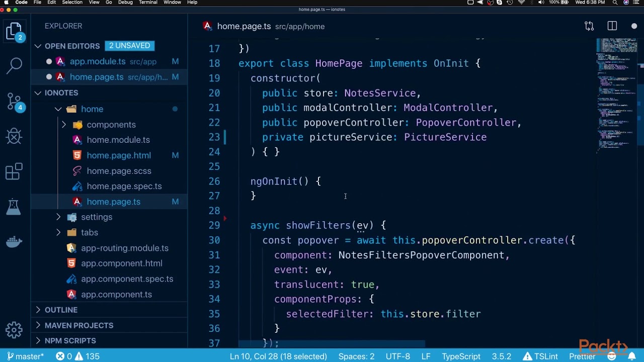Open home.page.html file
Viewport: 644px width, 362px height.
119,155
